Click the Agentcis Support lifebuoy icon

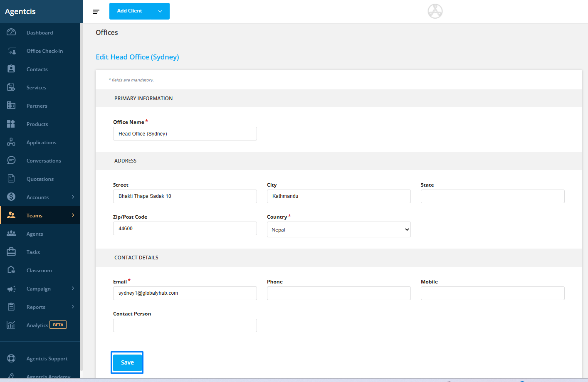pyautogui.click(x=11, y=358)
